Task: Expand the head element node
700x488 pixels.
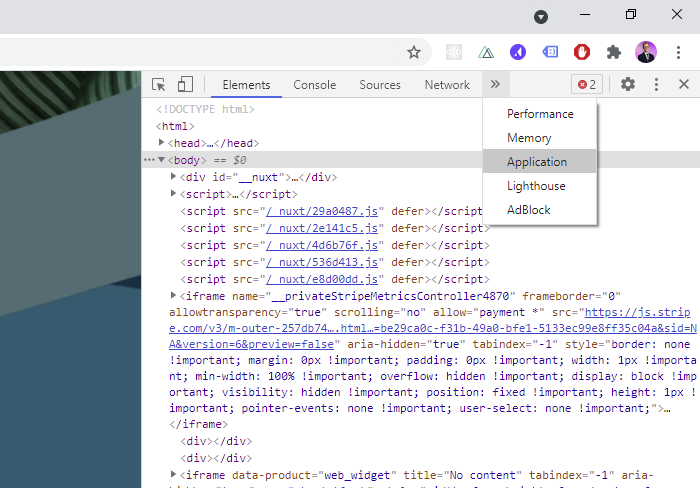Action: pos(162,142)
